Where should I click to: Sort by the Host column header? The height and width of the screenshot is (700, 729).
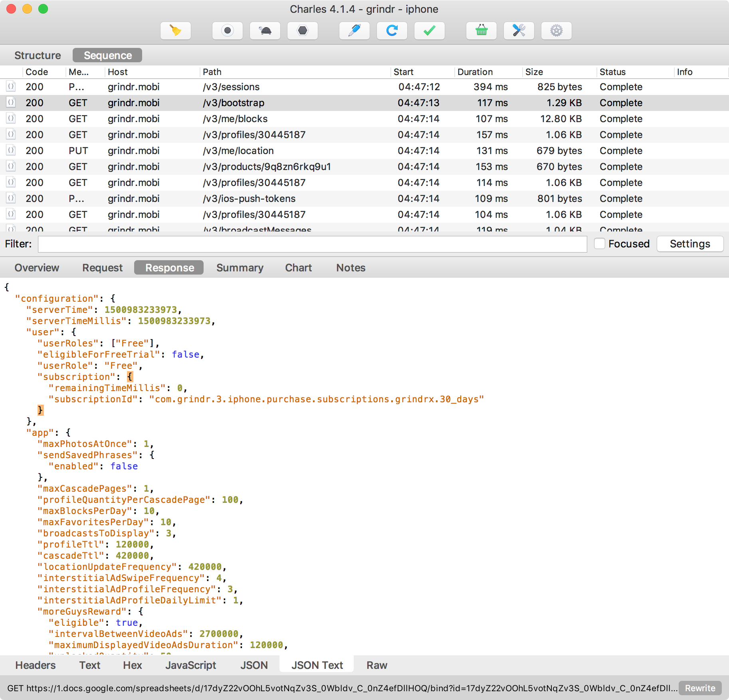coord(152,72)
